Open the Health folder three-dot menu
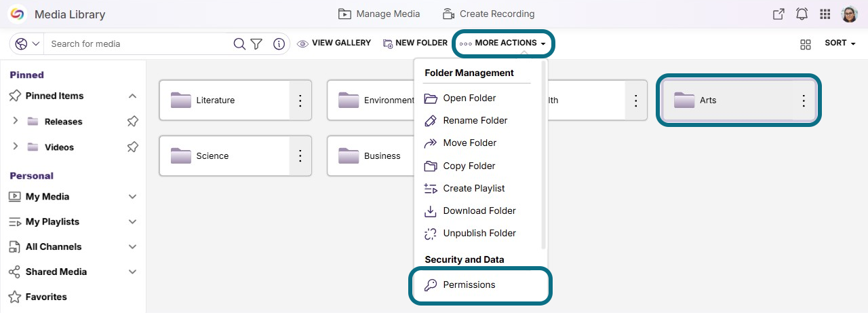 pyautogui.click(x=636, y=100)
